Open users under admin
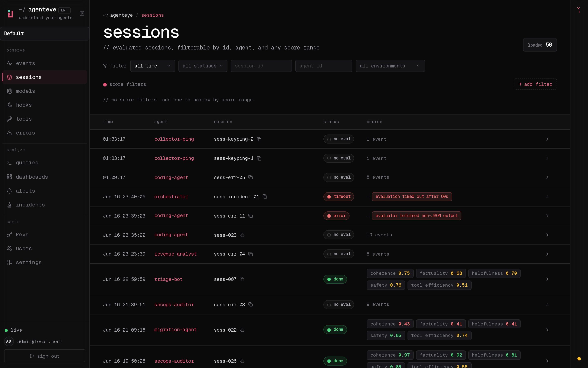Viewport: 588px width, 368px height. coord(45,248)
